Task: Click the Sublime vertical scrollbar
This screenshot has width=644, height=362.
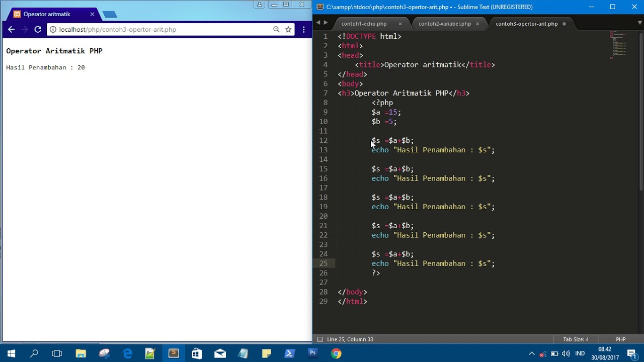Action: (x=640, y=111)
